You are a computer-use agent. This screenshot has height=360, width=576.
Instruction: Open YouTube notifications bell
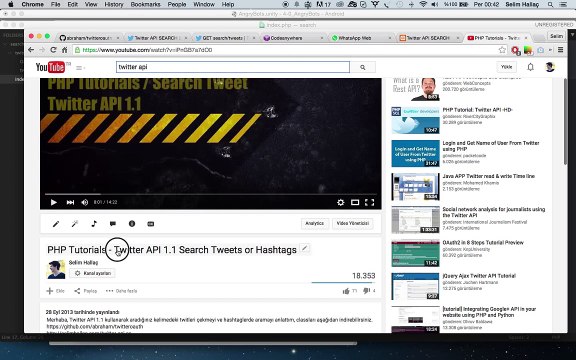point(530,67)
